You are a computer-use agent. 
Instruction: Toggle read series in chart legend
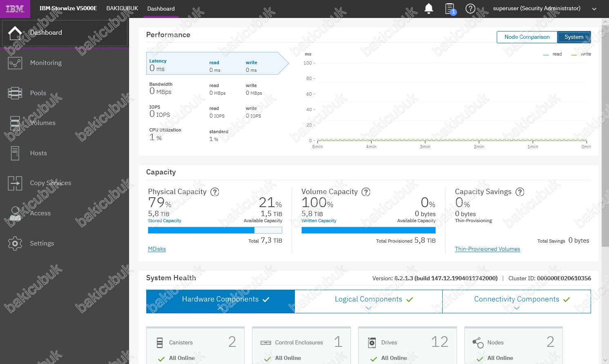click(553, 54)
